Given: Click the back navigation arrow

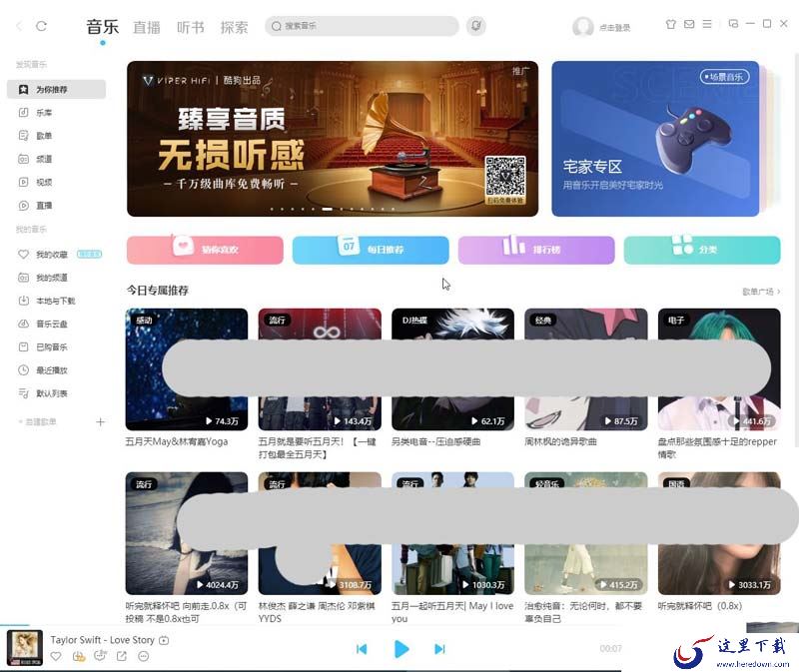Looking at the screenshot, I should pos(19,26).
